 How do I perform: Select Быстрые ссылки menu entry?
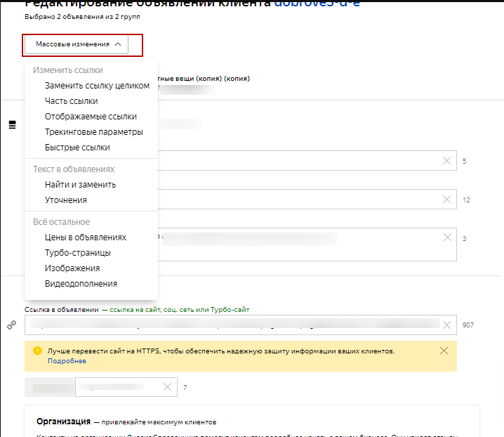tap(77, 148)
